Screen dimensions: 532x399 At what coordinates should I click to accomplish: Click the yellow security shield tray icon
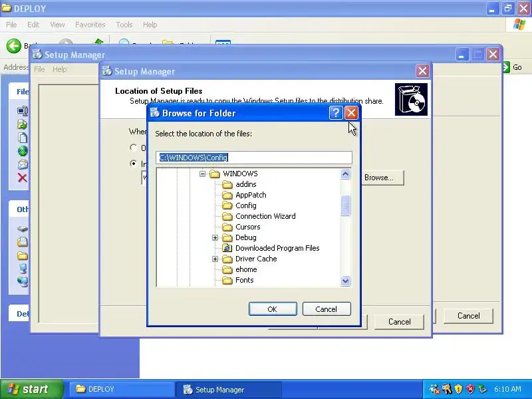(458, 389)
